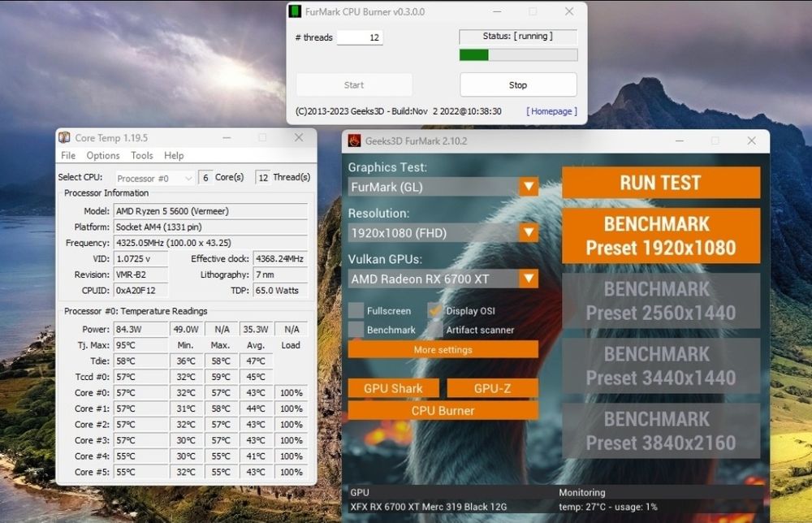
Task: Open the Help menu in Core Temp
Action: (174, 155)
